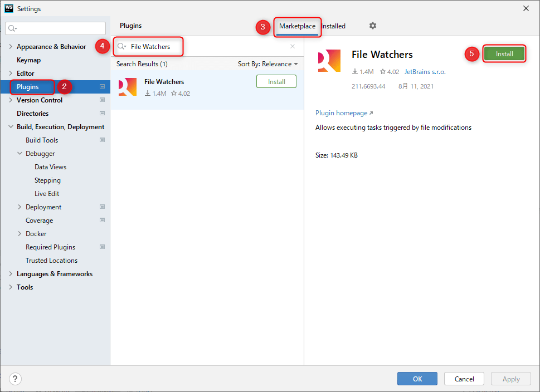Click the settings search magnifier icon
The image size is (540, 392).
(12, 28)
